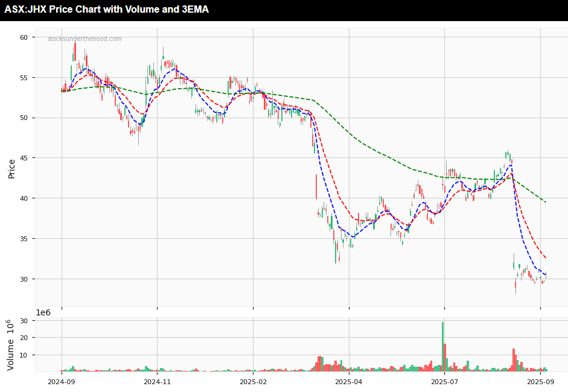Click the right end of green EMA line
Viewport: 568px width, 392px height.
click(546, 202)
